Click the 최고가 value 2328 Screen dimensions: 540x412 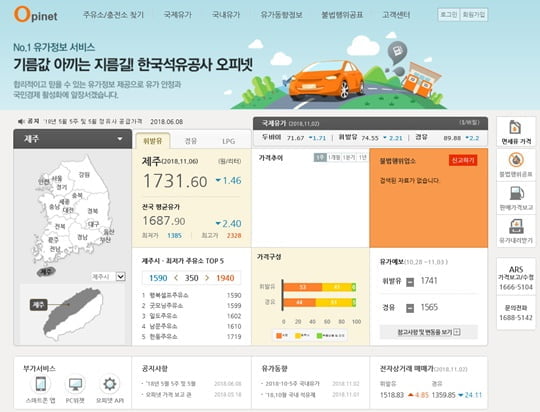click(x=234, y=236)
